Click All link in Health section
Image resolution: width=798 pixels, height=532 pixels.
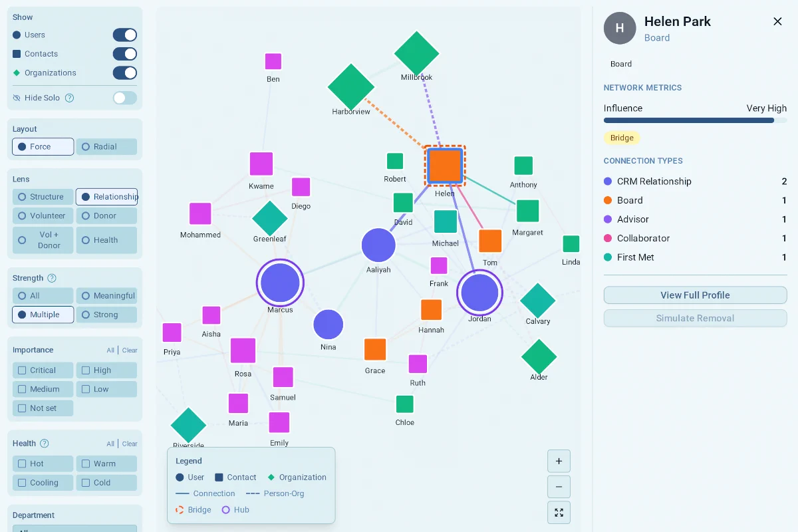point(110,444)
